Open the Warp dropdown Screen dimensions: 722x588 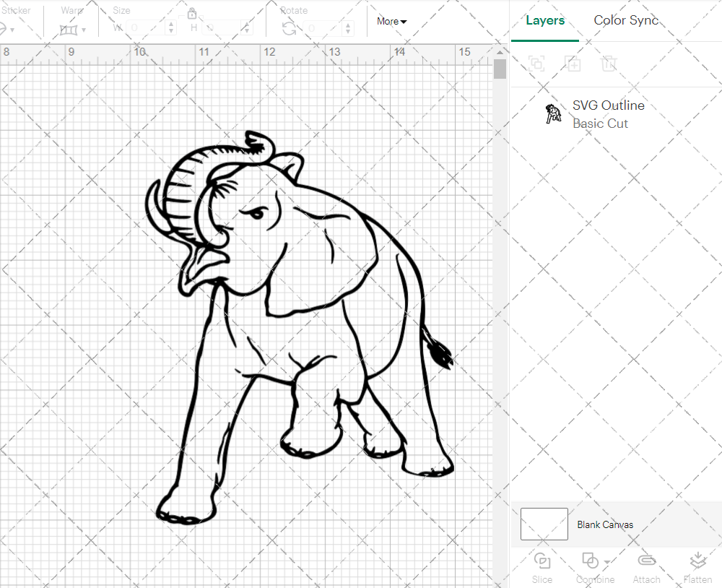click(73, 30)
